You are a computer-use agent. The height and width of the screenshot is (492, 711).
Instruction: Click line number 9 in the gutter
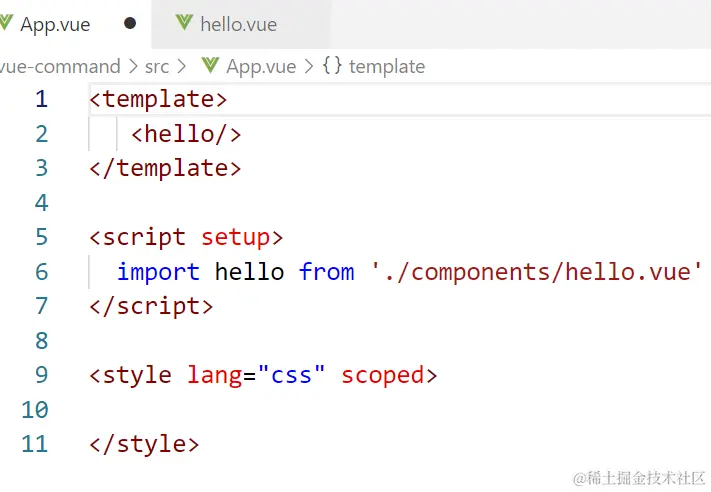point(41,375)
